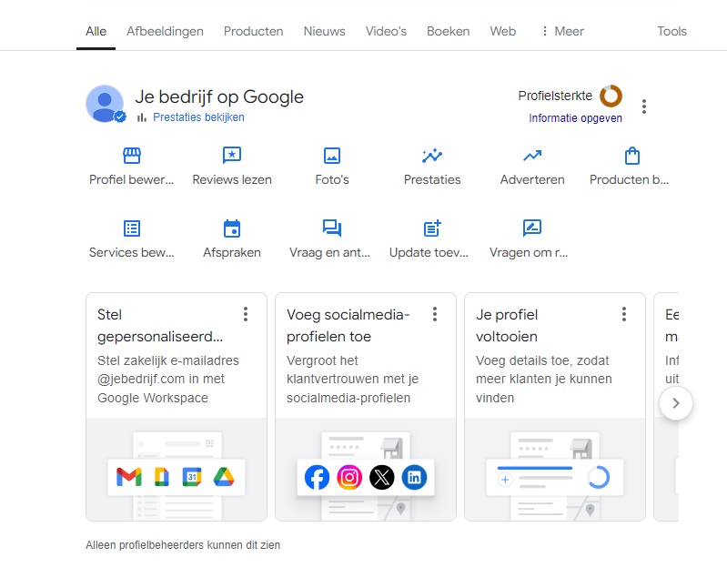Open the Voeg socialmedia-profielen toe card title
The height and width of the screenshot is (588, 727).
coord(348,326)
